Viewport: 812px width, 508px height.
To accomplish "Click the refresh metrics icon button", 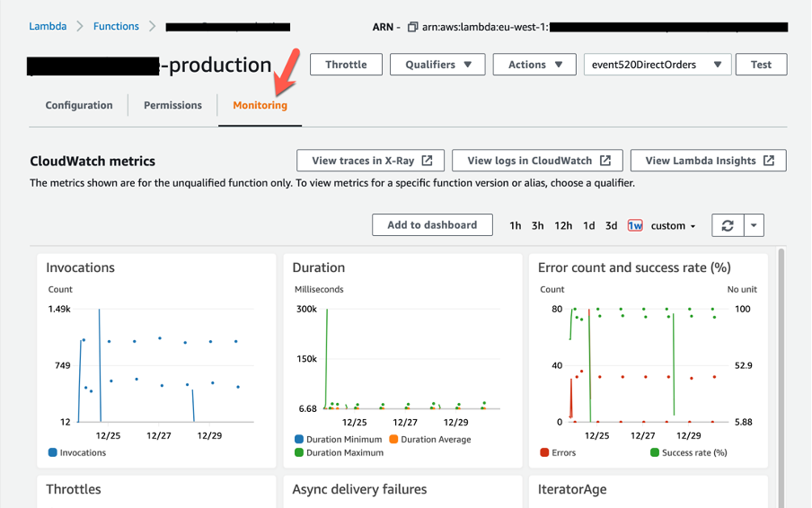I will coord(727,225).
